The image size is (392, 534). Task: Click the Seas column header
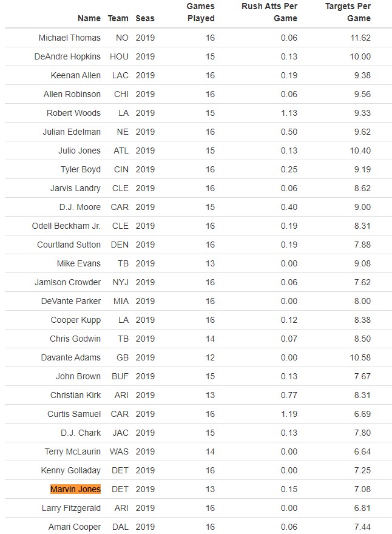pyautogui.click(x=145, y=18)
